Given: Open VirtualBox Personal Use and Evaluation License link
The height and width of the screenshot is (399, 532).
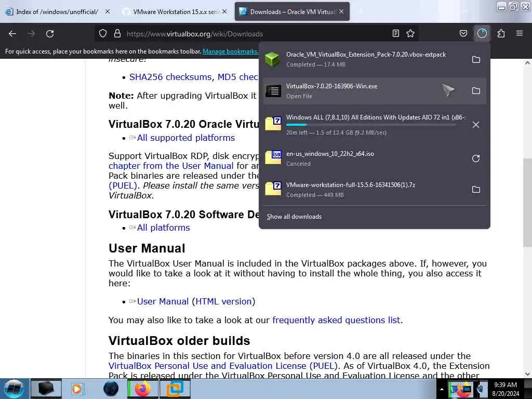Looking at the screenshot, I should coord(223,366).
